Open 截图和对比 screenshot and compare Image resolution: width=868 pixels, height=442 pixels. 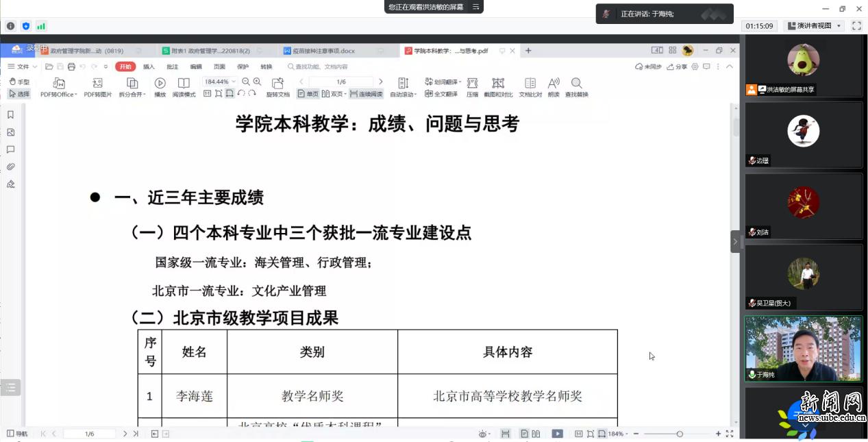498,87
